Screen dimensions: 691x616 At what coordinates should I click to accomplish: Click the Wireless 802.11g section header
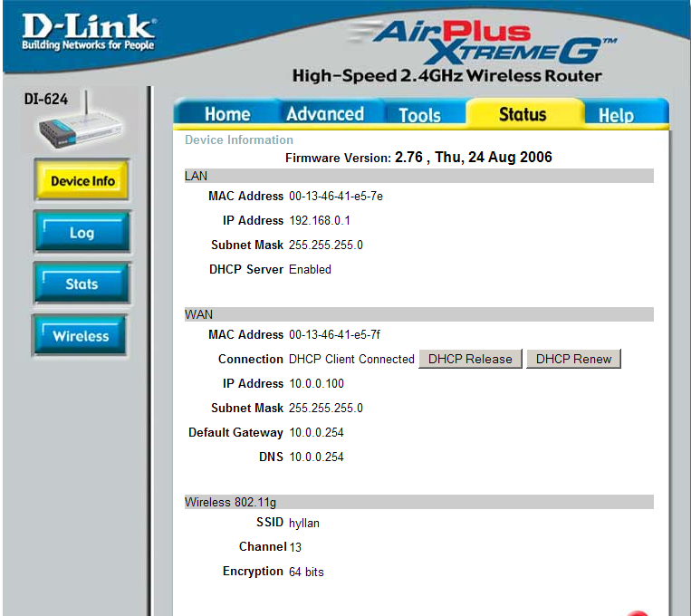418,502
